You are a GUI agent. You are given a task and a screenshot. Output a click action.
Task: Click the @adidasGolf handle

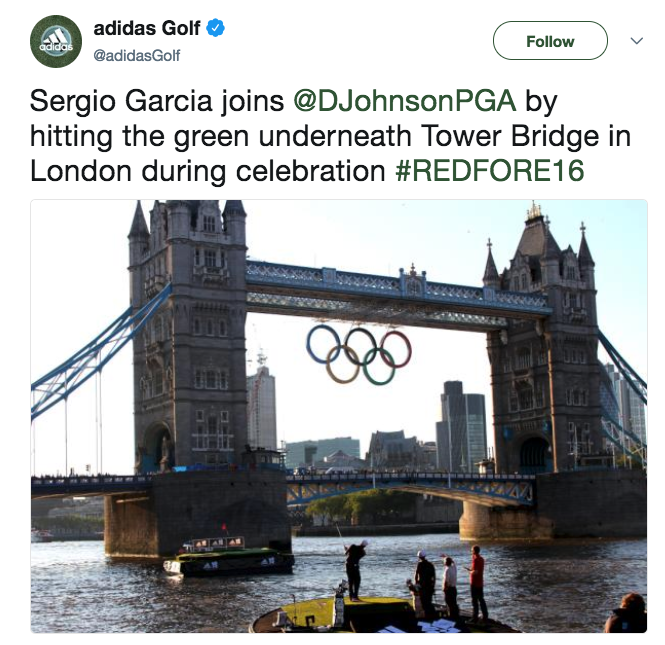click(x=137, y=56)
